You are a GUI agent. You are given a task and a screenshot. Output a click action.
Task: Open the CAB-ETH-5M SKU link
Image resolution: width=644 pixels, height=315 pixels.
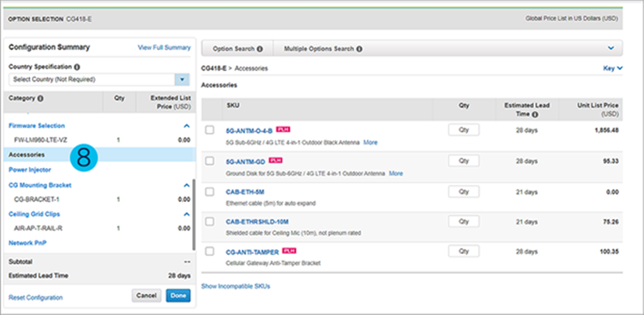(x=245, y=192)
